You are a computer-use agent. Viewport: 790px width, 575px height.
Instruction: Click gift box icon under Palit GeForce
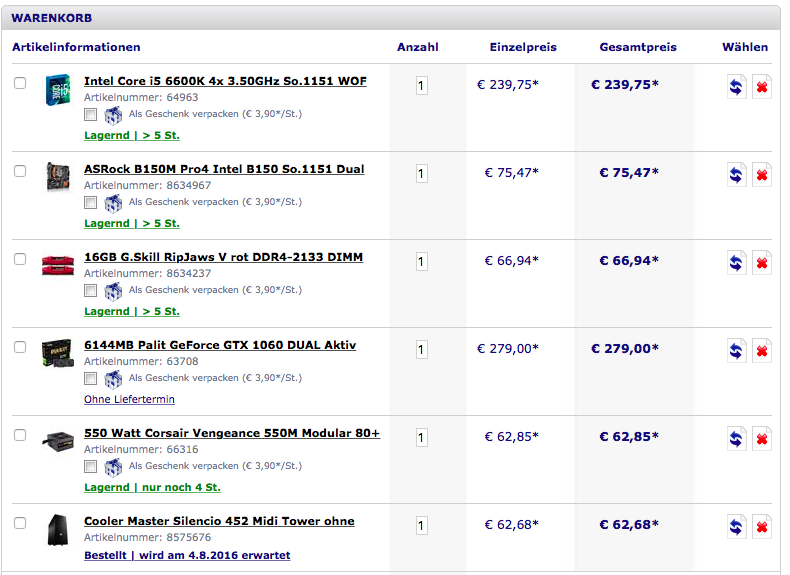113,378
